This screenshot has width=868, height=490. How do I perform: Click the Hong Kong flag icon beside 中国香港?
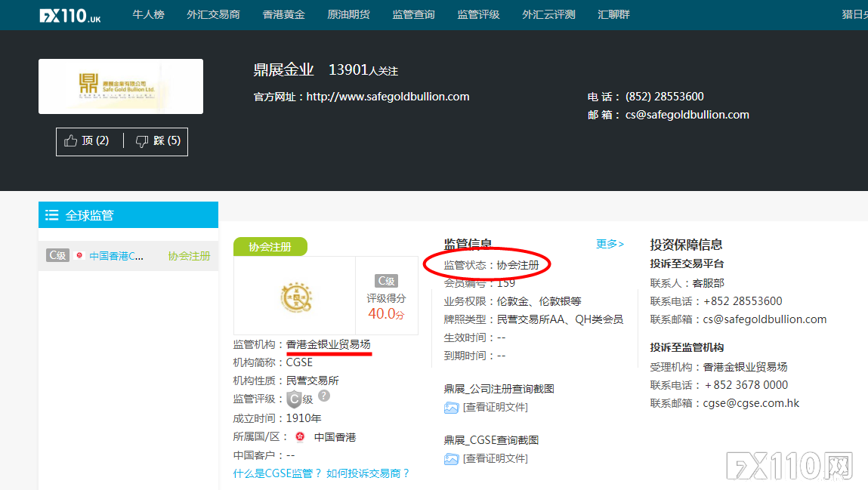pos(298,436)
